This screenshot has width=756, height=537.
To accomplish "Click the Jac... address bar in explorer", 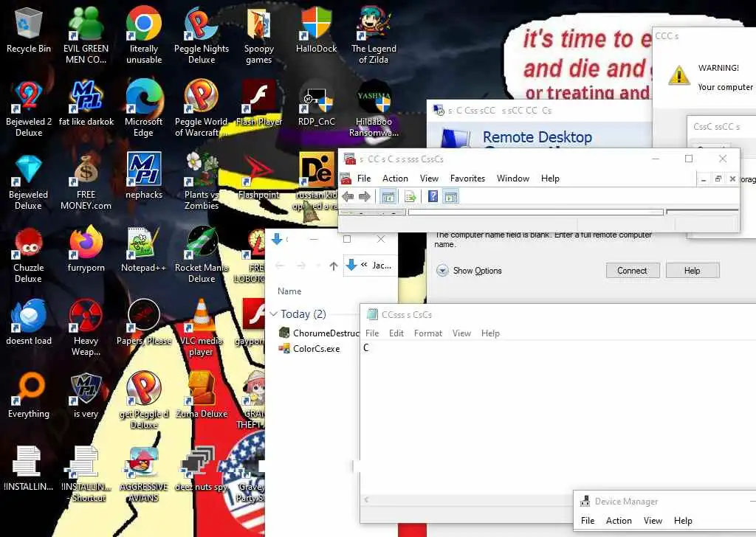I will pyautogui.click(x=371, y=266).
